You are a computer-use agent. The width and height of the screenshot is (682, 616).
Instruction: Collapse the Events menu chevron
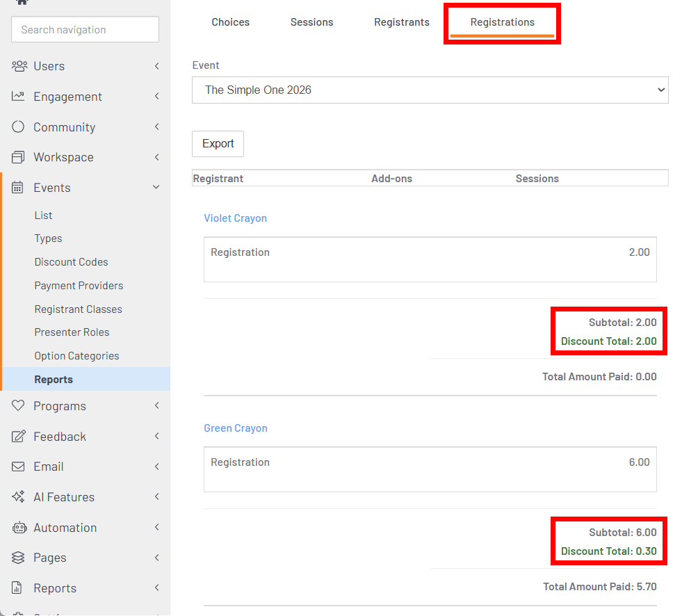(156, 188)
